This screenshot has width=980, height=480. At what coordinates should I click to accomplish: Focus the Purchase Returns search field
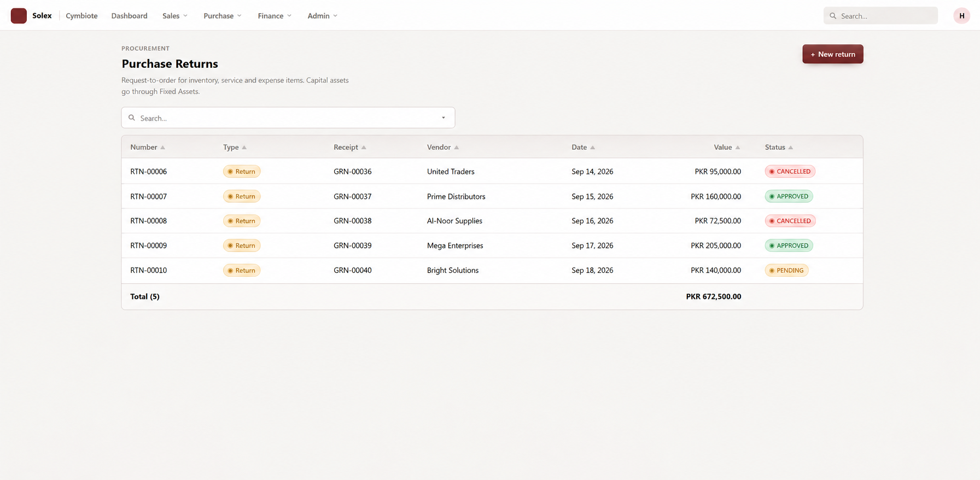[288, 118]
